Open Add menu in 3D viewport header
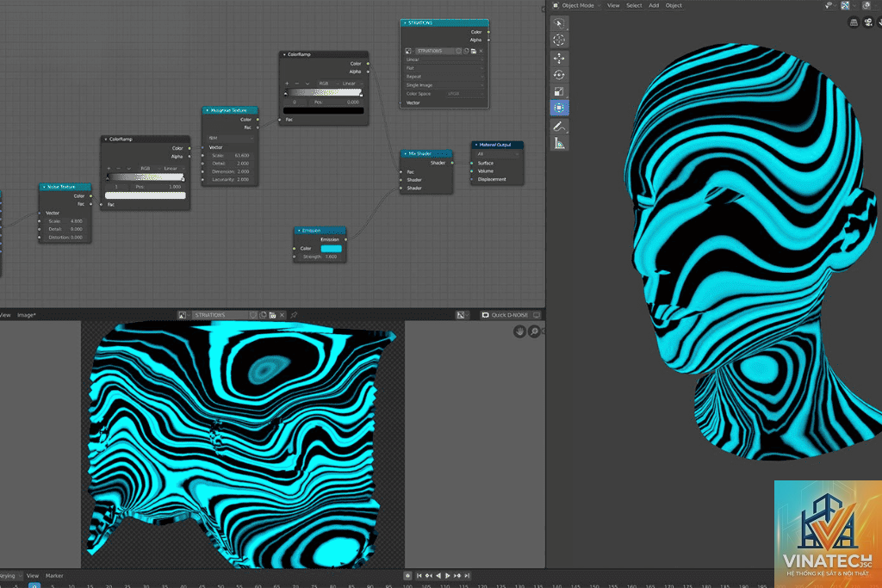Image resolution: width=882 pixels, height=588 pixels. point(654,6)
